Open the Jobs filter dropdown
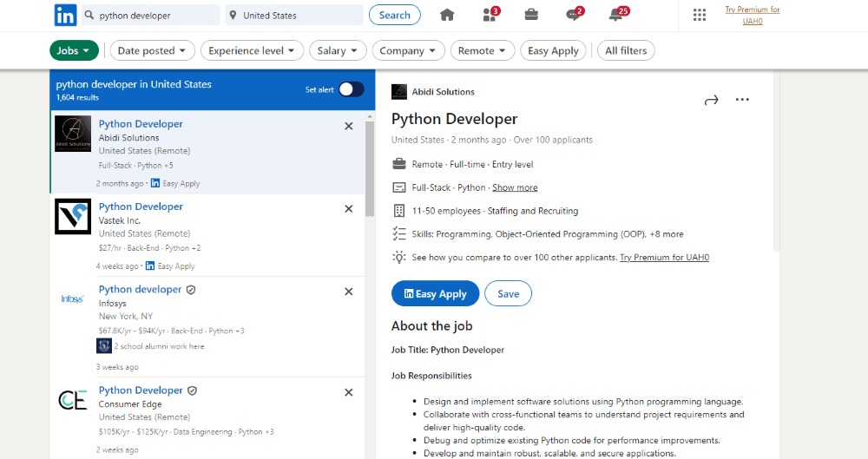Image resolution: width=868 pixels, height=459 pixels. [74, 50]
